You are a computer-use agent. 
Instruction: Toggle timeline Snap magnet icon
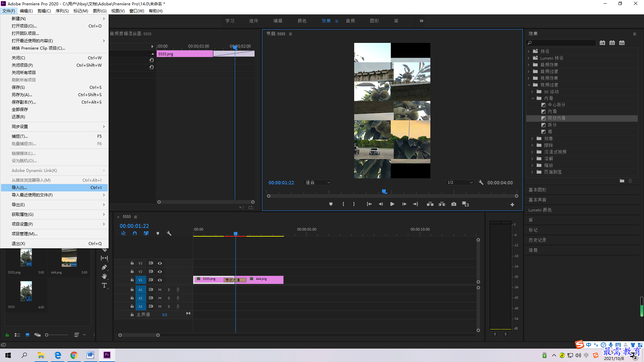pyautogui.click(x=135, y=233)
